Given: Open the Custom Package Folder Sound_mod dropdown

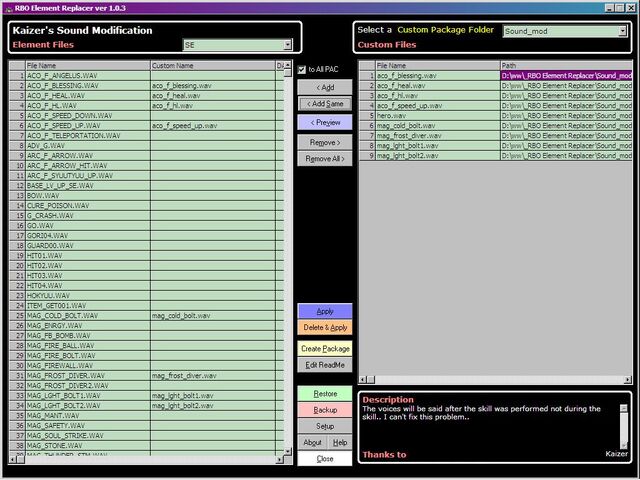Looking at the screenshot, I should click(622, 31).
